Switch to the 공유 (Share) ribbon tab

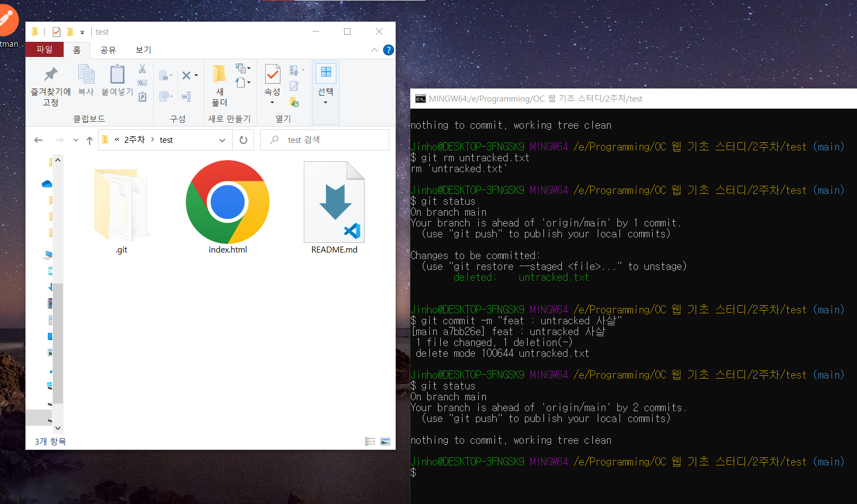pos(108,50)
